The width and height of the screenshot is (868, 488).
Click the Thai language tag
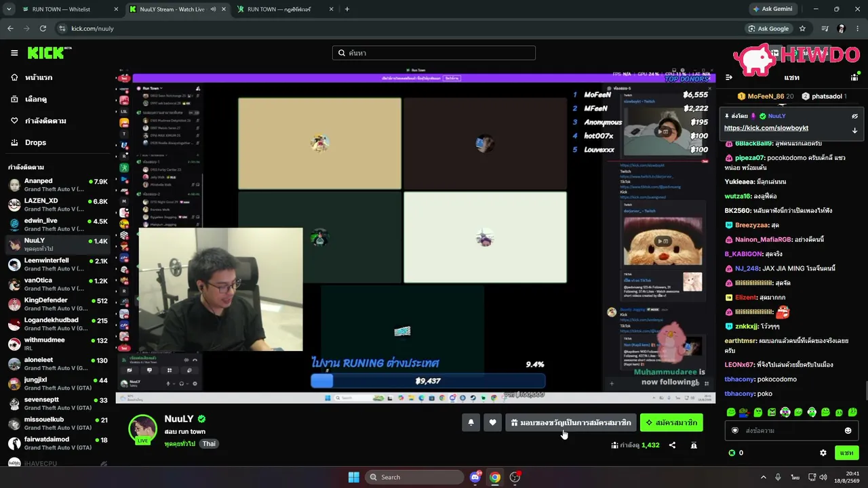209,444
